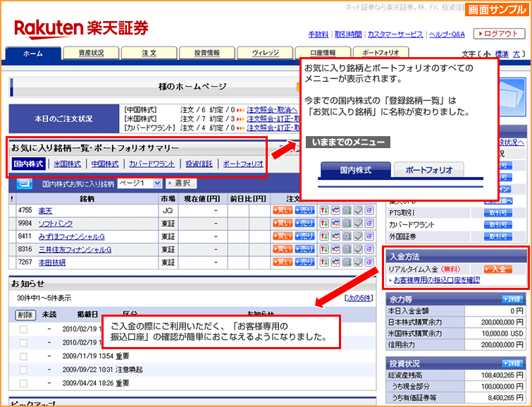532x407 pixels.
Task: Click the 選択 button next to the page selector
Action: tap(182, 183)
